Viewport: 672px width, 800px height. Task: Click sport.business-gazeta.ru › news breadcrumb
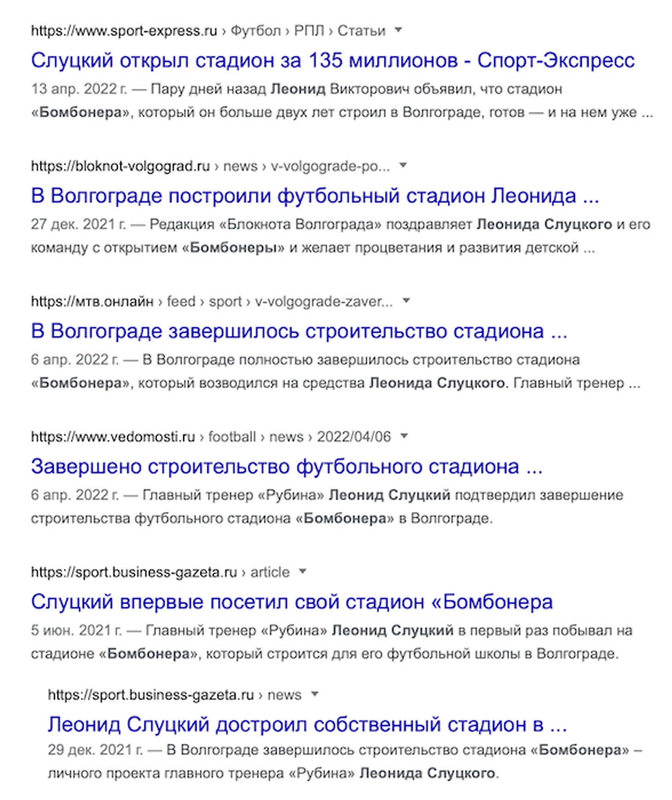(x=174, y=695)
